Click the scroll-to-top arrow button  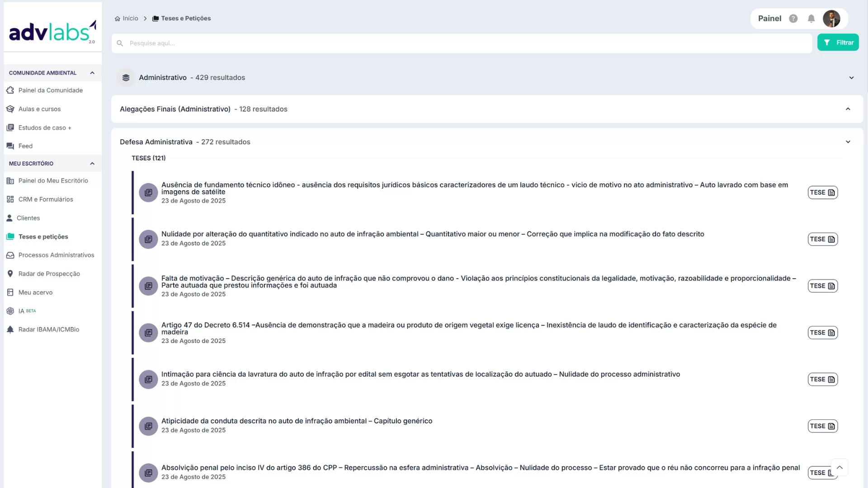pos(840,467)
